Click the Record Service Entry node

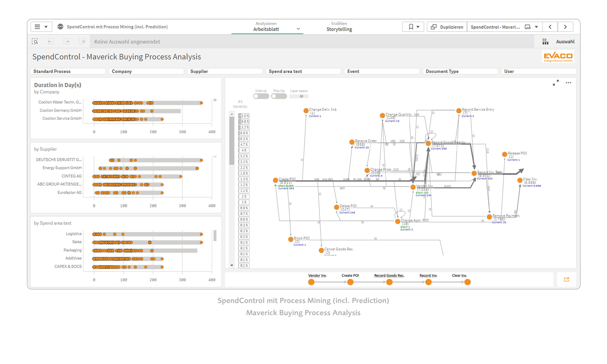[459, 111]
